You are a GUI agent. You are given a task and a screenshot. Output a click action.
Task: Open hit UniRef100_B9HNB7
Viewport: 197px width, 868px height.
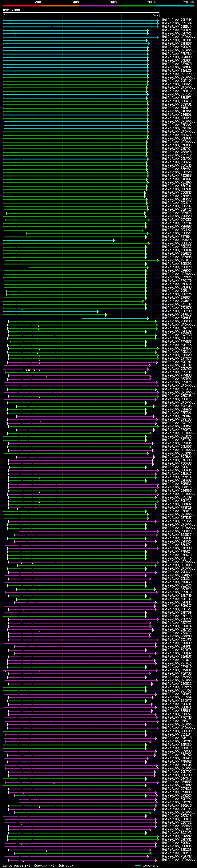coord(177,43)
